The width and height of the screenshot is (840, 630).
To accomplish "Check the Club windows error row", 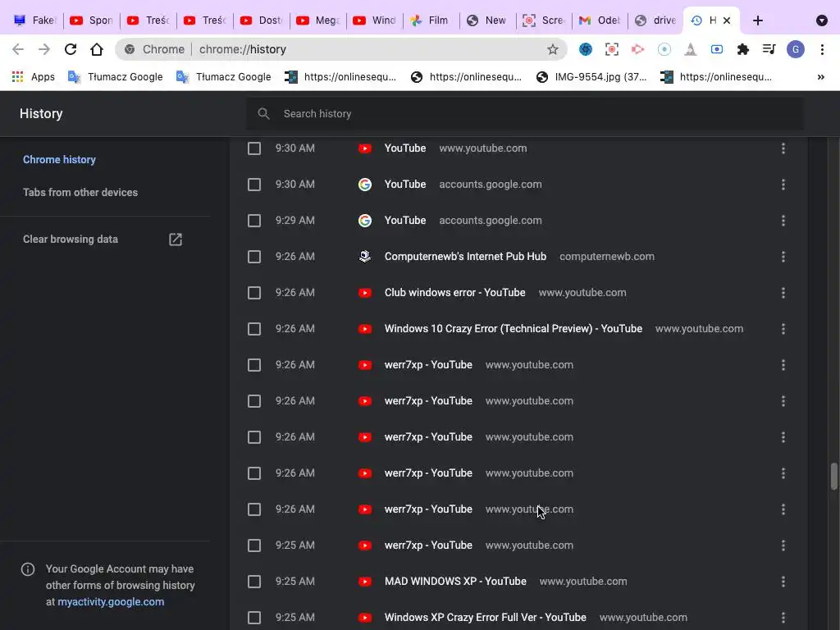I will (x=254, y=293).
